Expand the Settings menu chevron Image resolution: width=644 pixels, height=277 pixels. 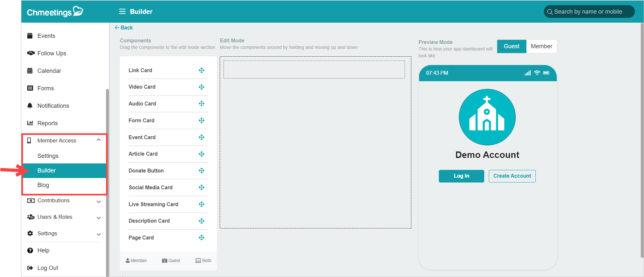[99, 235]
